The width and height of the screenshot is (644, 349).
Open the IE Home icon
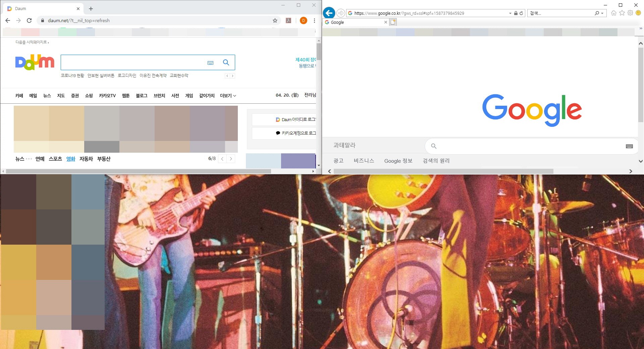[x=614, y=13]
